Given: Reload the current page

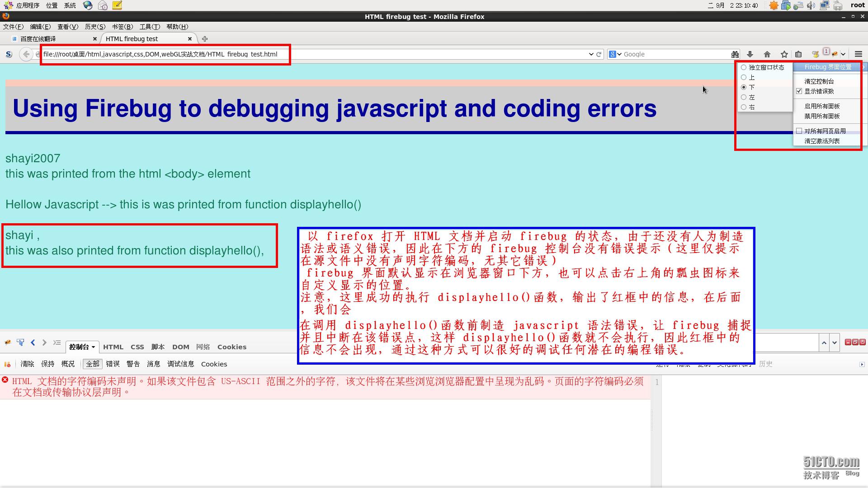Looking at the screenshot, I should pos(599,54).
